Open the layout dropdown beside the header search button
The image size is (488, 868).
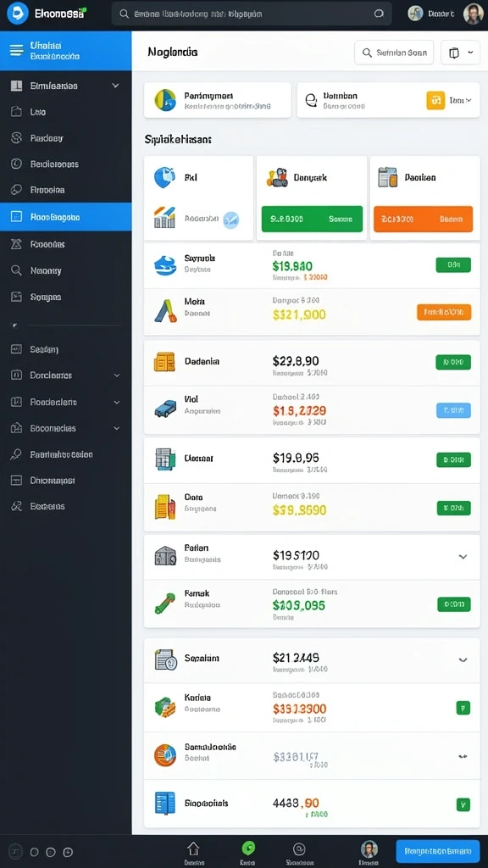pyautogui.click(x=460, y=53)
